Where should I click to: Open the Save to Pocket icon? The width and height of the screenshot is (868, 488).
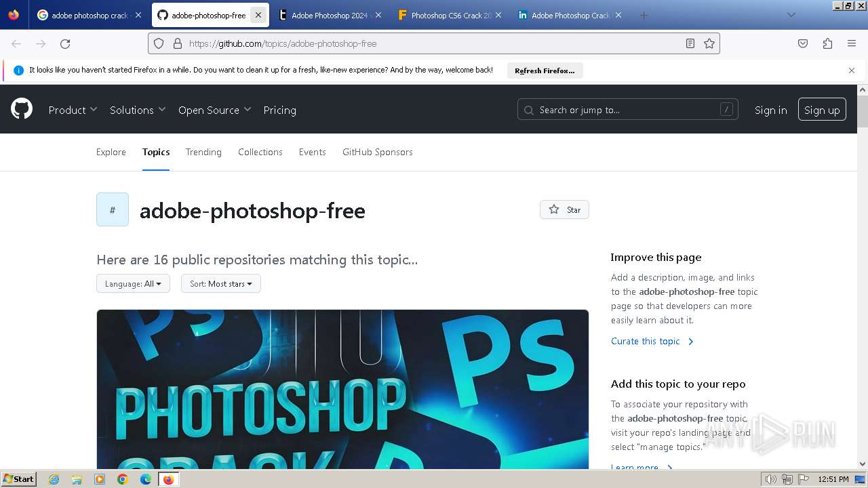tap(803, 43)
